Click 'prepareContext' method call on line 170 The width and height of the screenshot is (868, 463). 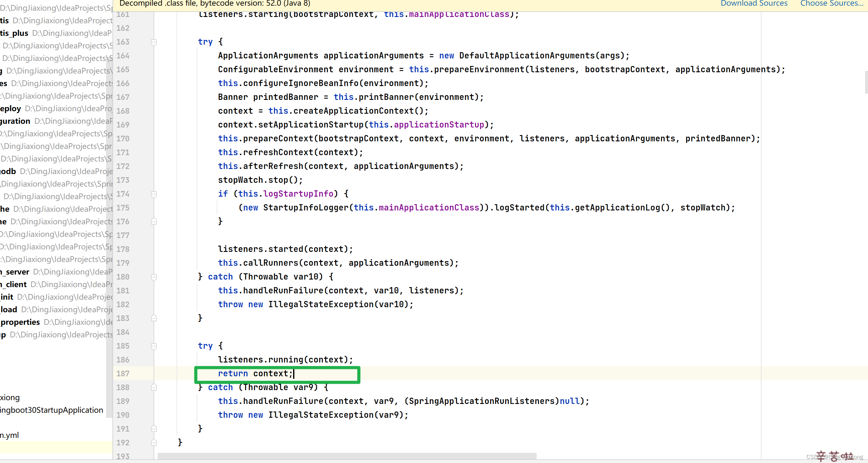tap(278, 139)
